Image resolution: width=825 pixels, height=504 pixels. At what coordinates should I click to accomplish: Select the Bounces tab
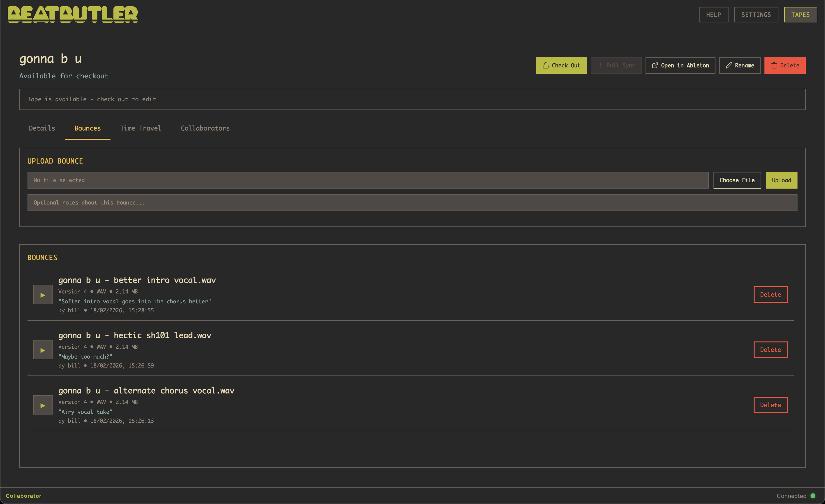click(87, 128)
